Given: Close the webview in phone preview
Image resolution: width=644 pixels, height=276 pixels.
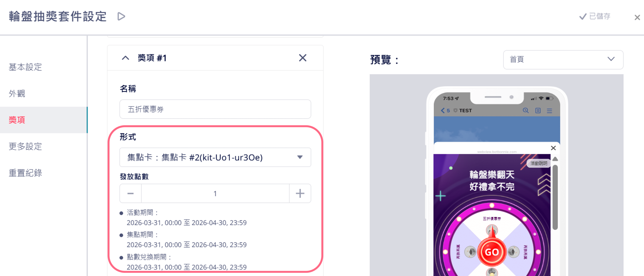Looking at the screenshot, I should point(553,148).
